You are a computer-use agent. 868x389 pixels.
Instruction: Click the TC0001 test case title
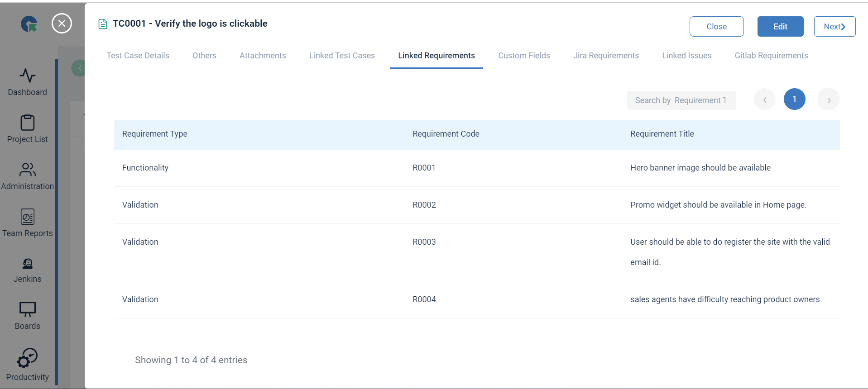coord(190,24)
